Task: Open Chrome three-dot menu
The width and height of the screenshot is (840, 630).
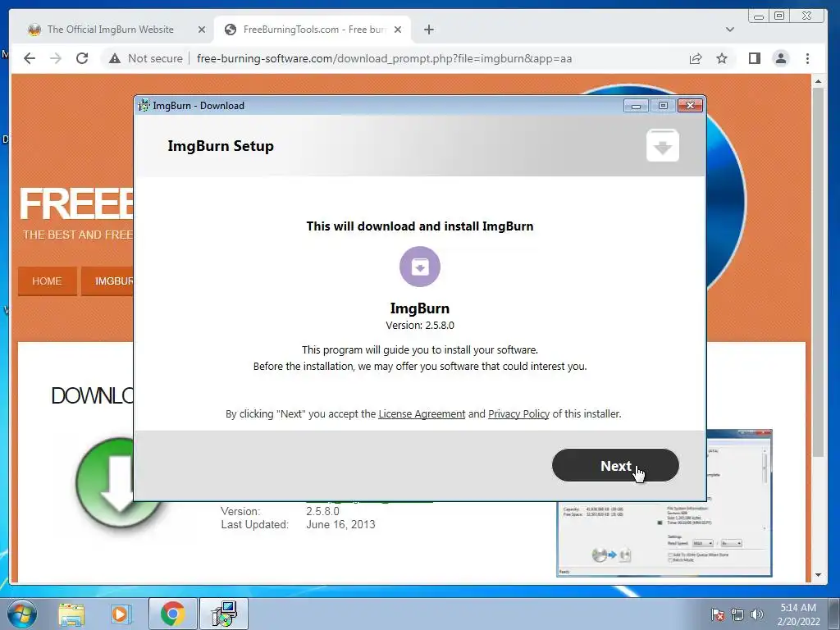Action: pos(807,58)
